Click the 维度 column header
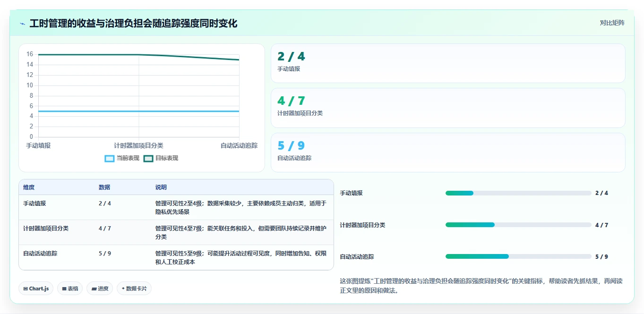The image size is (644, 314). pyautogui.click(x=29, y=187)
